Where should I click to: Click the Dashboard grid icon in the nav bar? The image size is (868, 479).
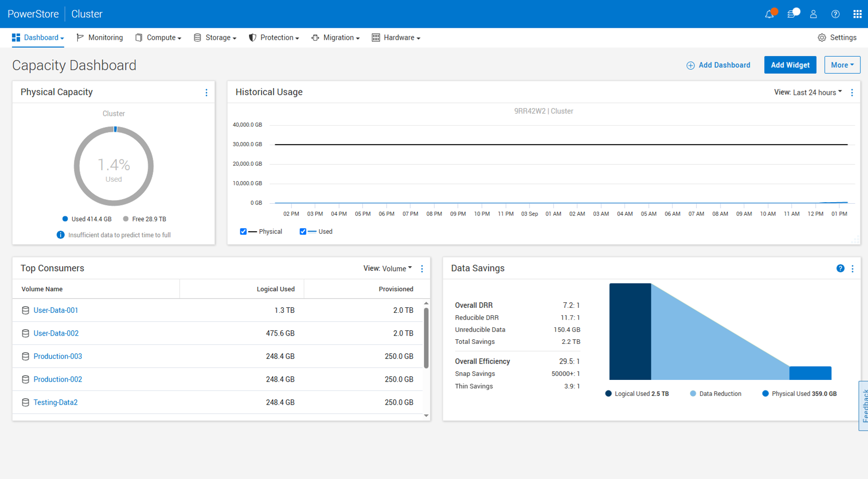[x=16, y=37]
